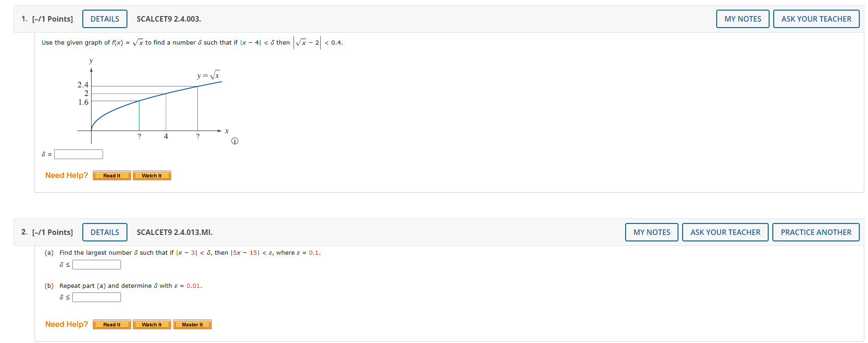Click the Need Help label in question 1
The image size is (868, 343).
(66, 175)
